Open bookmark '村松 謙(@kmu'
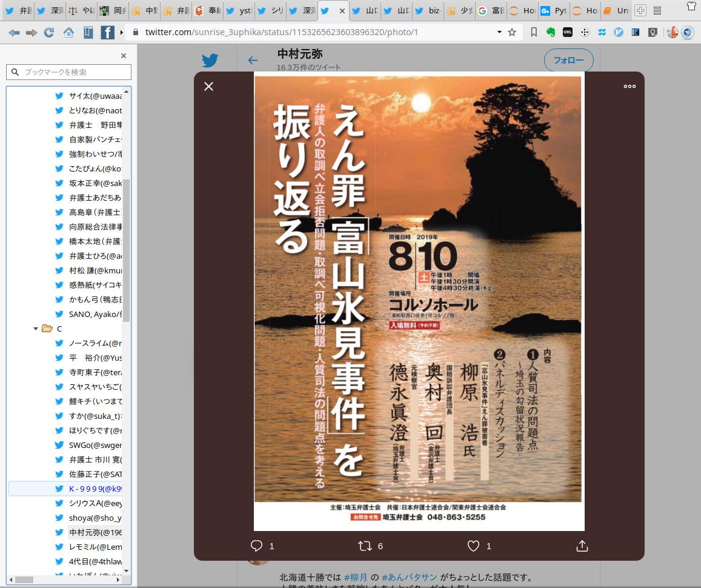Viewport: 701px width, 588px height. [x=88, y=270]
